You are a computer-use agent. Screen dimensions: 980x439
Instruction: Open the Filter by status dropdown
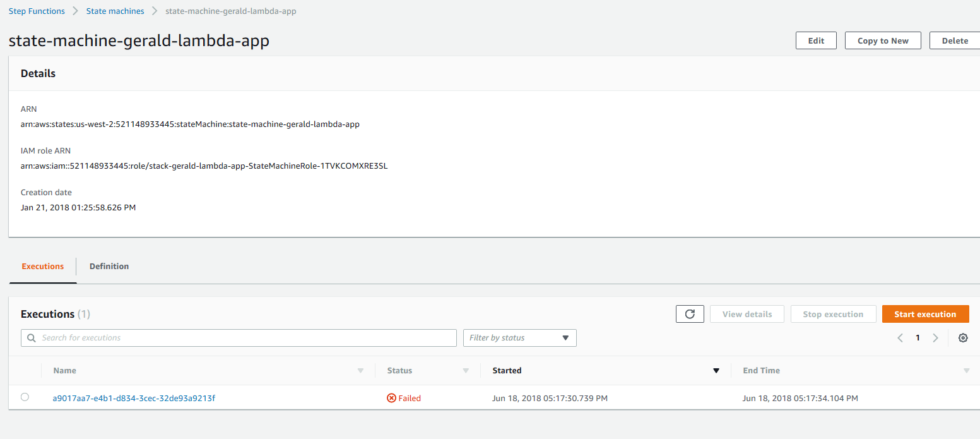coord(519,338)
